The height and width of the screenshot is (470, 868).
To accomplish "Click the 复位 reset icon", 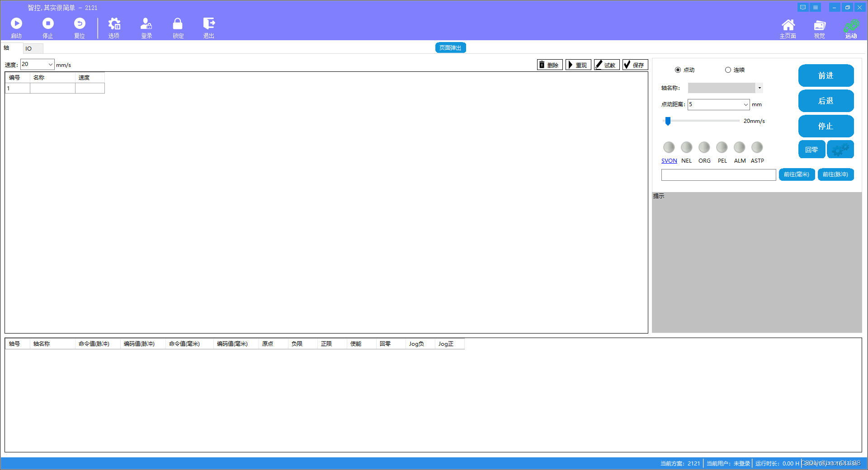I will click(x=80, y=23).
